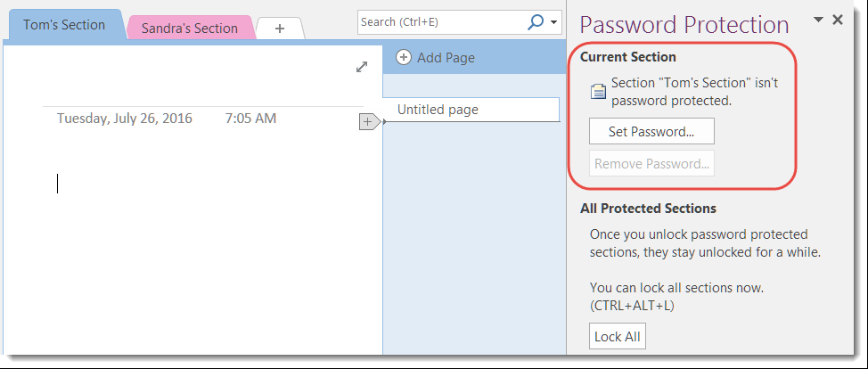The width and height of the screenshot is (868, 369).
Task: Click the section icon under Current Section
Action: (x=599, y=91)
